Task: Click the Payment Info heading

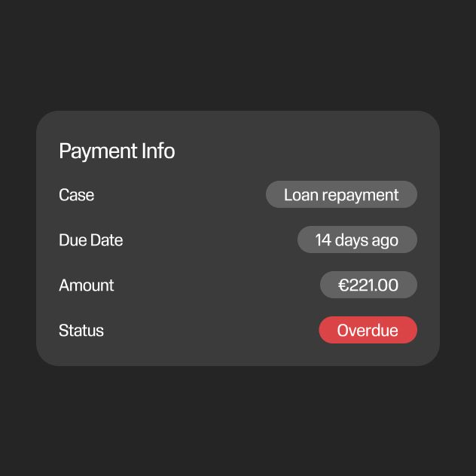Action: point(117,151)
